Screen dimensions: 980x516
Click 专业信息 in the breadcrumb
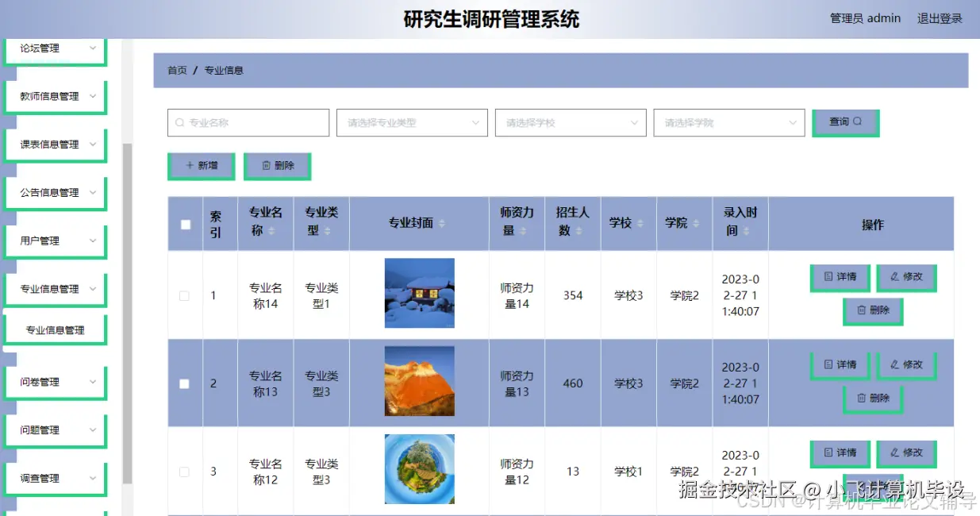pyautogui.click(x=224, y=71)
